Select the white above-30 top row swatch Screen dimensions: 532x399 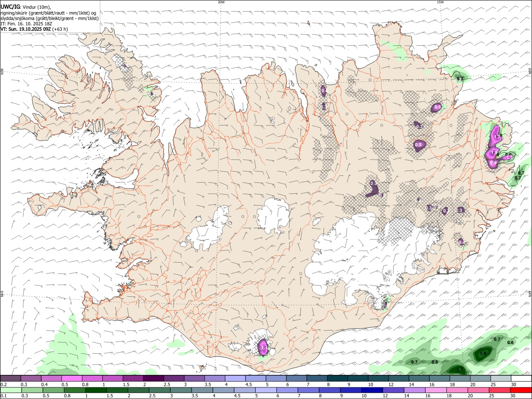tap(521, 378)
